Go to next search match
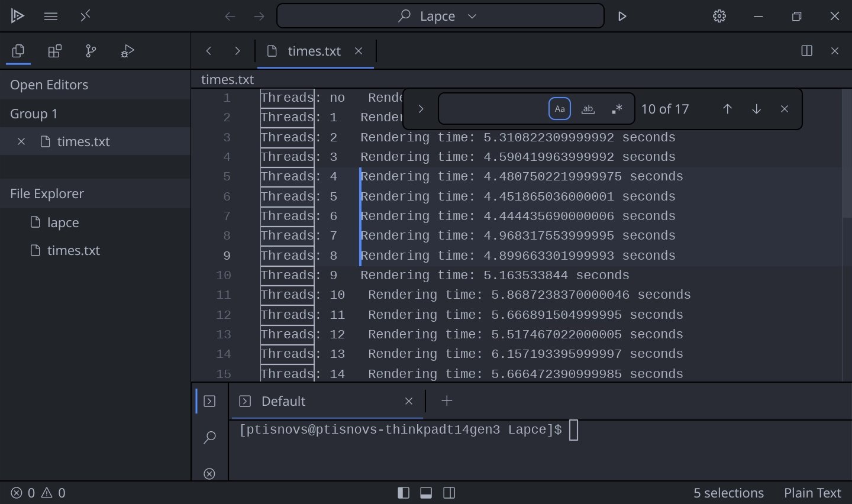The height and width of the screenshot is (504, 852). 756,109
